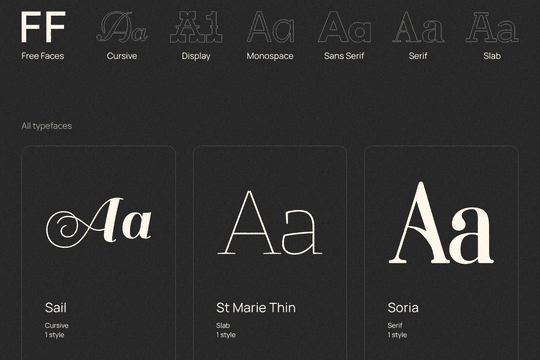
Task: Open the Free Faces home link
Action: [43, 56]
